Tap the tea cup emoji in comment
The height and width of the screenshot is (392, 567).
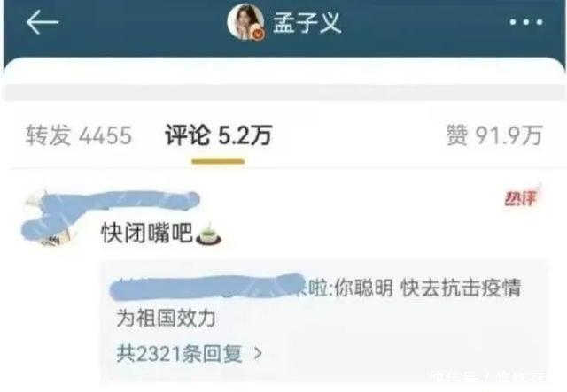tap(208, 234)
